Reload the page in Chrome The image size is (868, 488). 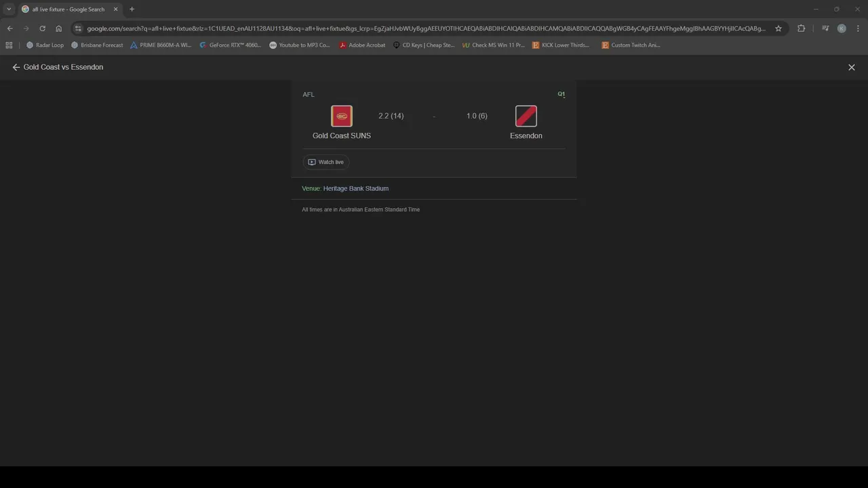coord(42,28)
